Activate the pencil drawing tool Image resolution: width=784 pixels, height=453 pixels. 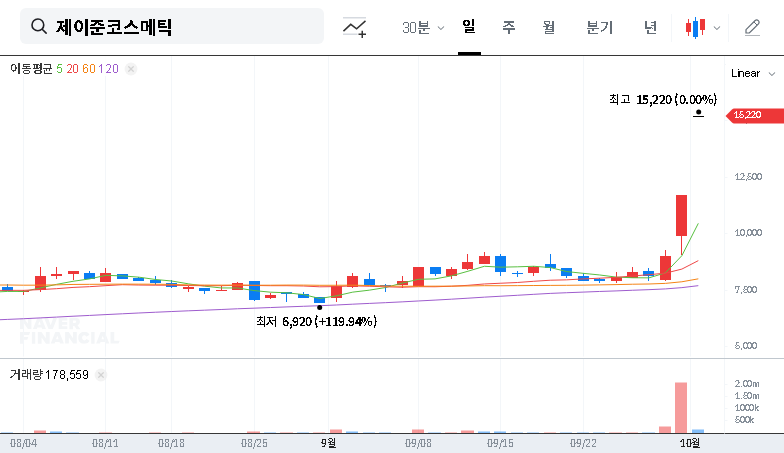tap(752, 28)
